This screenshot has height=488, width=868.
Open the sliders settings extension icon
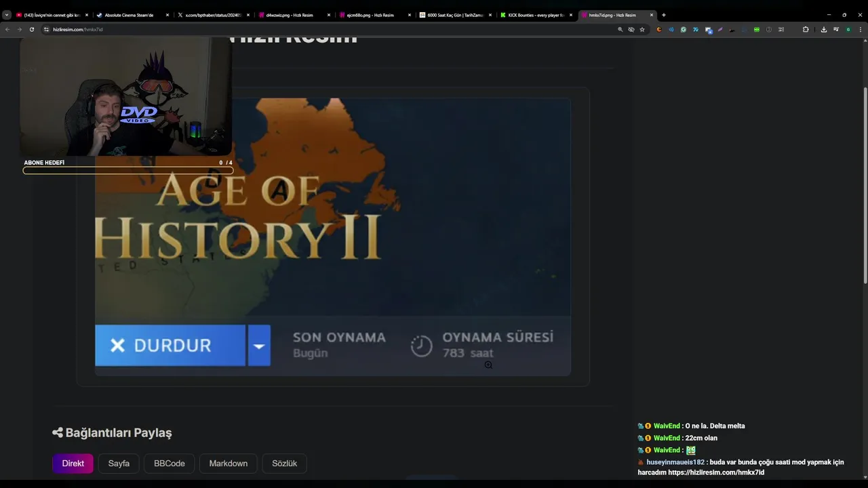(x=781, y=29)
